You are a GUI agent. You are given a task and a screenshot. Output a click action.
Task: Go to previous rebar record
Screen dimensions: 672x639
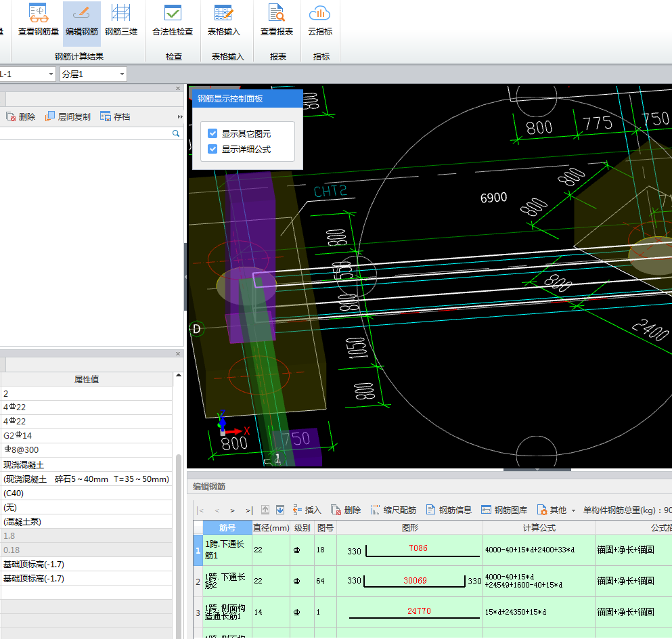coord(217,510)
